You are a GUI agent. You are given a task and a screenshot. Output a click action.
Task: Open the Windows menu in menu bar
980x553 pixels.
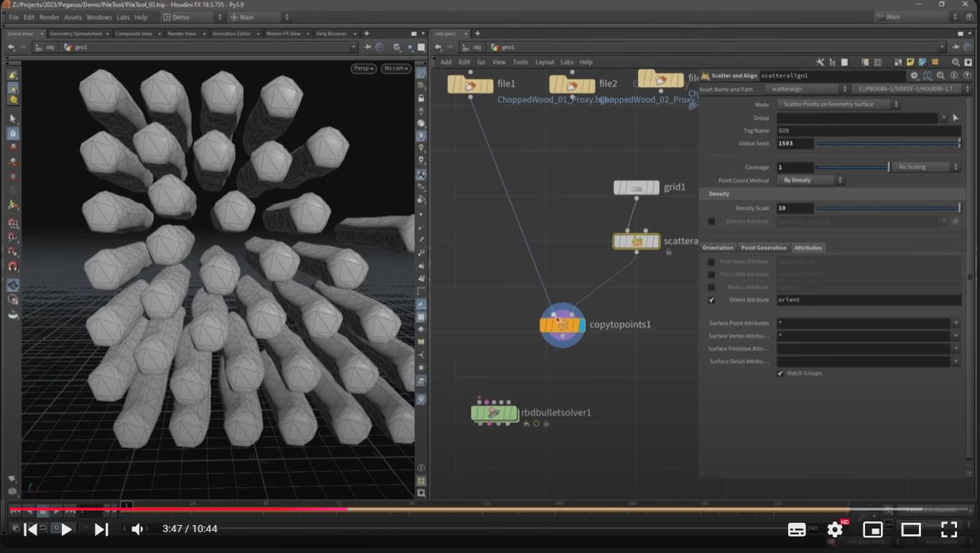[x=99, y=17]
